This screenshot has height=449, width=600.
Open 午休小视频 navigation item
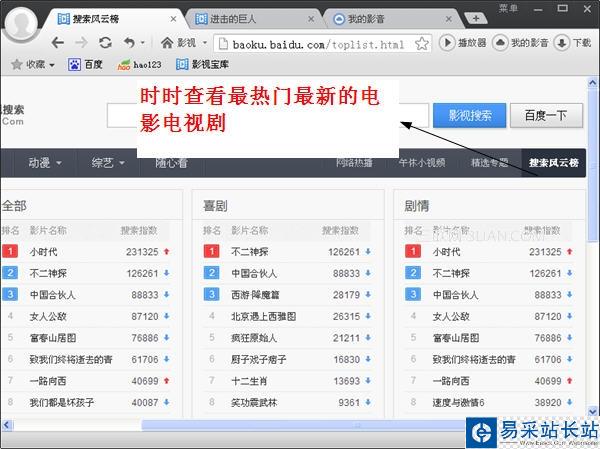[422, 163]
